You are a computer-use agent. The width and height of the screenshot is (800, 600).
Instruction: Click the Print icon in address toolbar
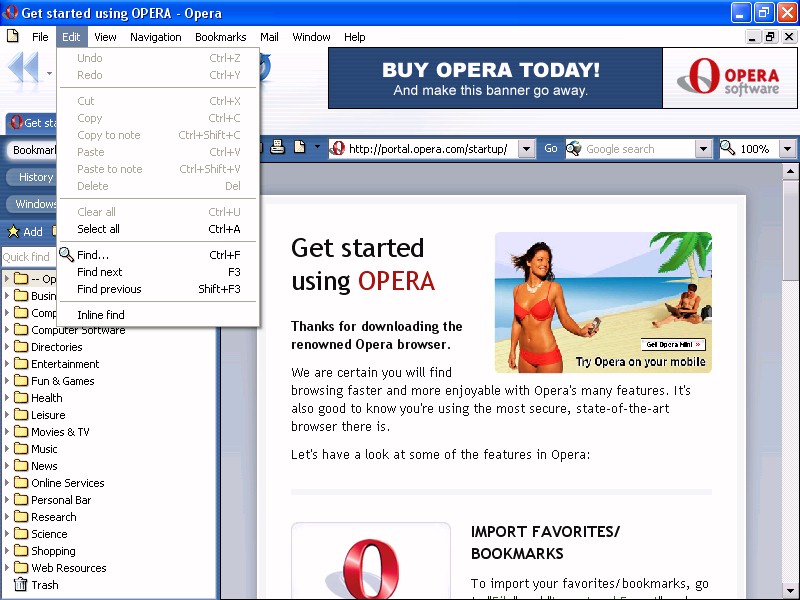tap(277, 147)
